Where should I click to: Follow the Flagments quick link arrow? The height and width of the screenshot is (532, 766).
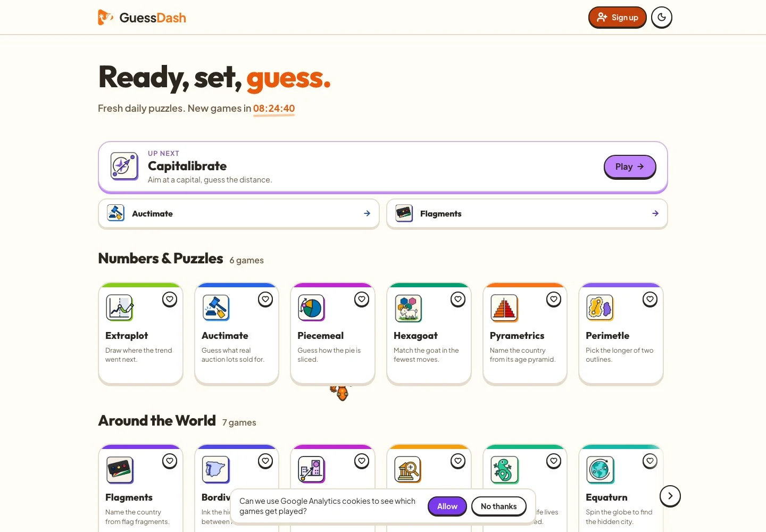coord(655,213)
